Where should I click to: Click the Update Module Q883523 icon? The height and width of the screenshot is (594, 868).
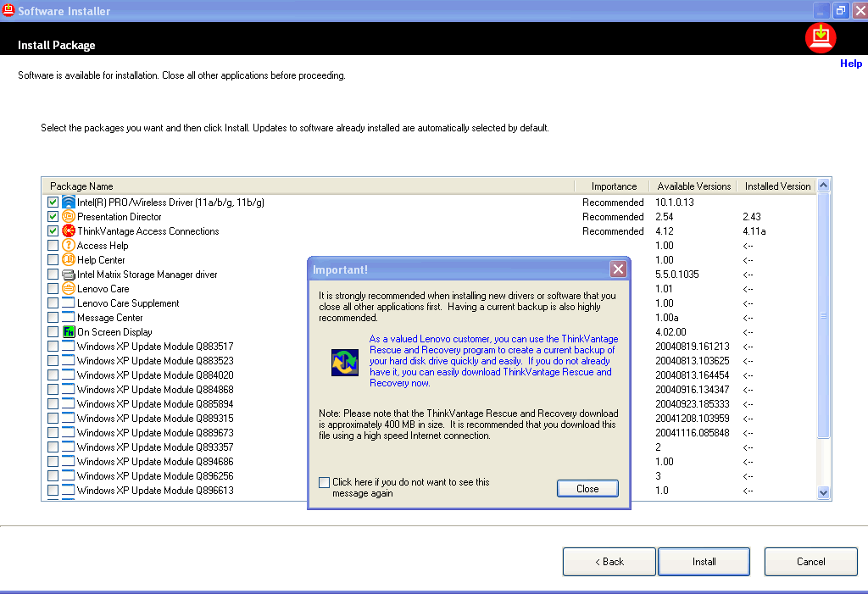coord(68,360)
